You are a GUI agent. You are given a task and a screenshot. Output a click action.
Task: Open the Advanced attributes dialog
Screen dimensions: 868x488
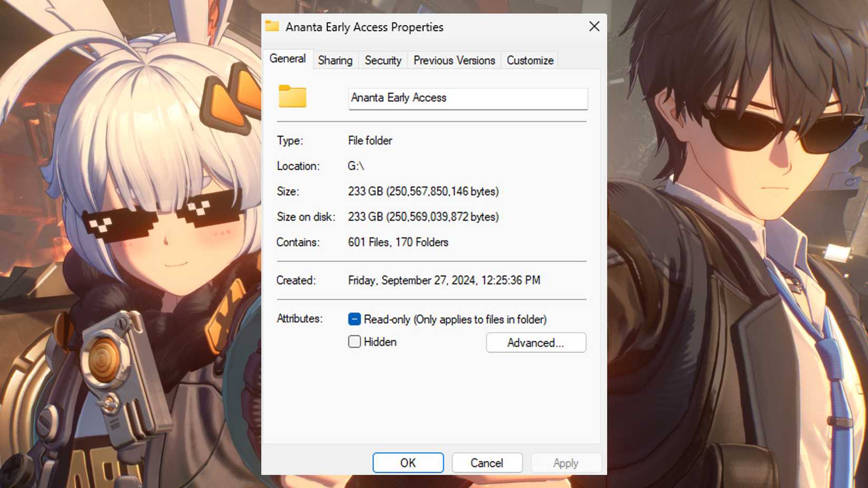[x=536, y=342]
